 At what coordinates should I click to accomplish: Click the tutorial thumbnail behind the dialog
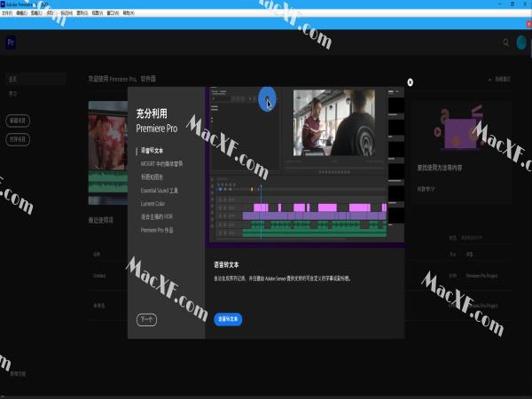coord(108,153)
